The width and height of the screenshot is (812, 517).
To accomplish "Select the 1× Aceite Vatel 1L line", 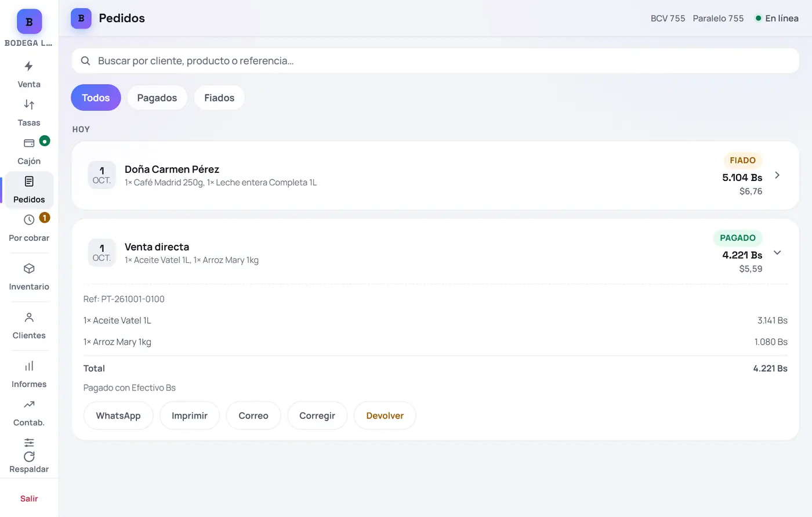I will (435, 320).
